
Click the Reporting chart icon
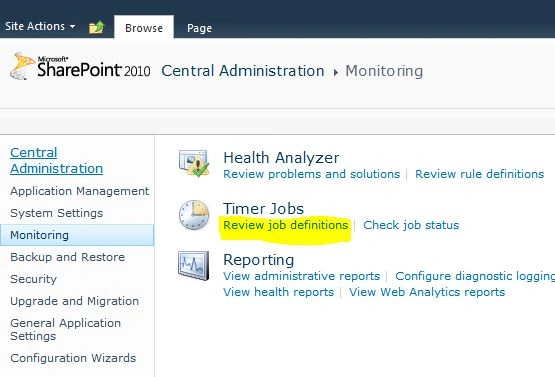(x=194, y=265)
